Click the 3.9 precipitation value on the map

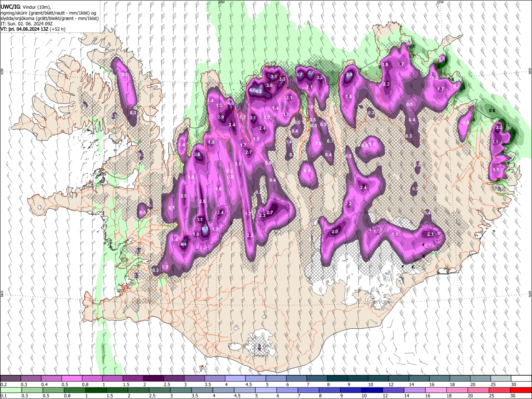[349, 75]
